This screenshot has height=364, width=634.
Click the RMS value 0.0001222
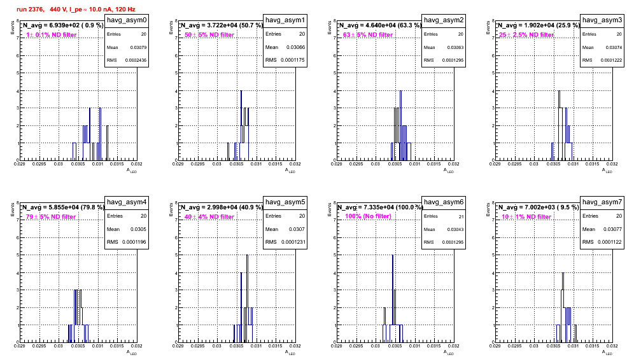click(x=611, y=60)
